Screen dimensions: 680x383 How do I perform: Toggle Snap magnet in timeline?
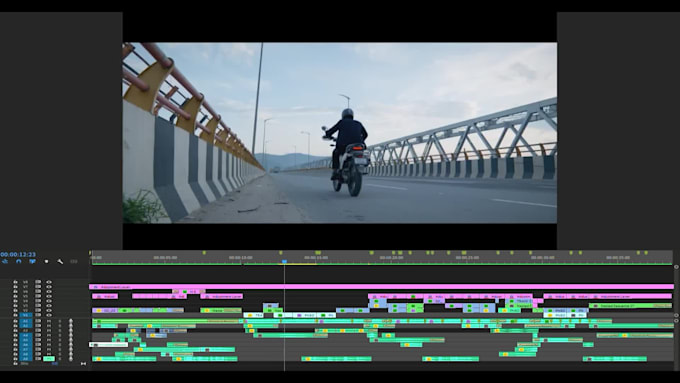point(19,262)
